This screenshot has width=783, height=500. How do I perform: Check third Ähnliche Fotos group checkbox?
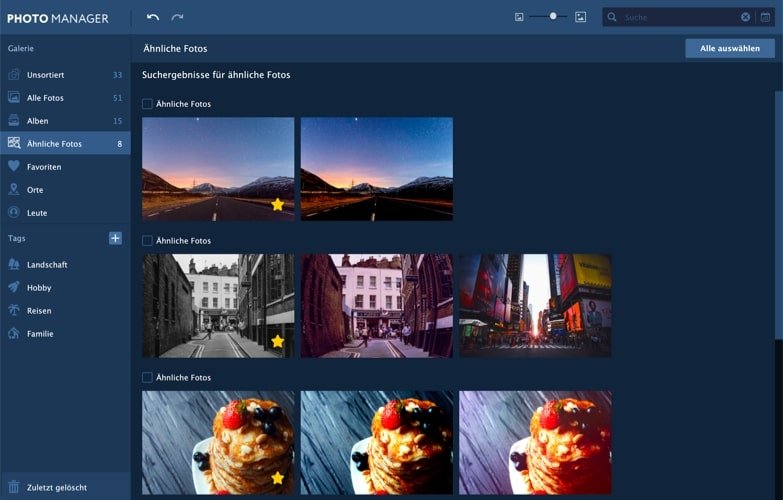147,378
